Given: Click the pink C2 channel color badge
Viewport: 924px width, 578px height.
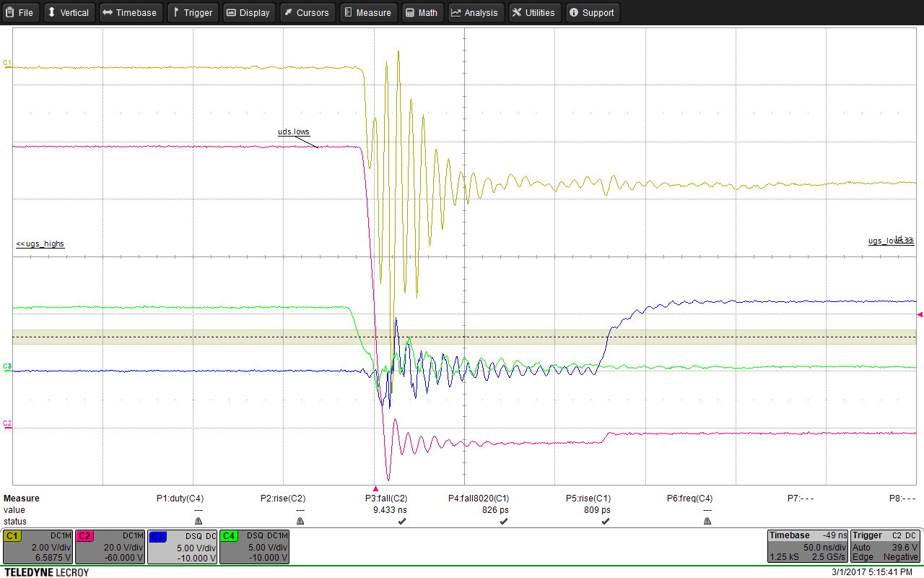Looking at the screenshot, I should pos(84,536).
